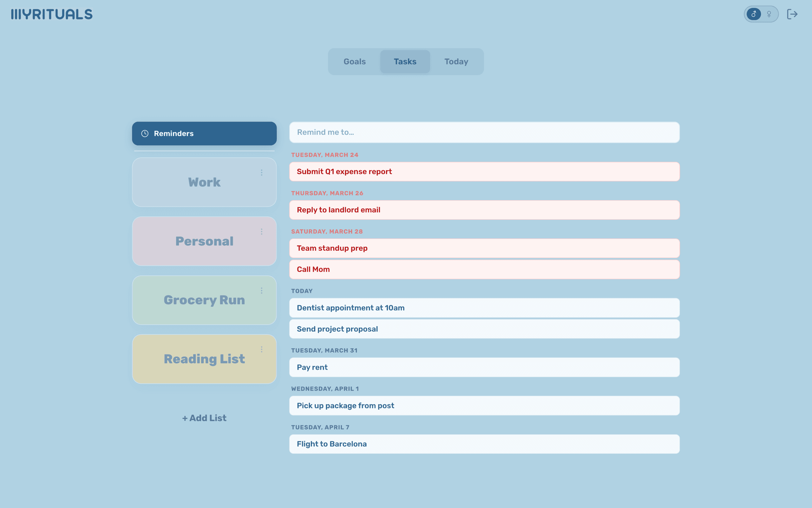Select the Tasks tab
This screenshot has width=812, height=508.
pos(405,62)
